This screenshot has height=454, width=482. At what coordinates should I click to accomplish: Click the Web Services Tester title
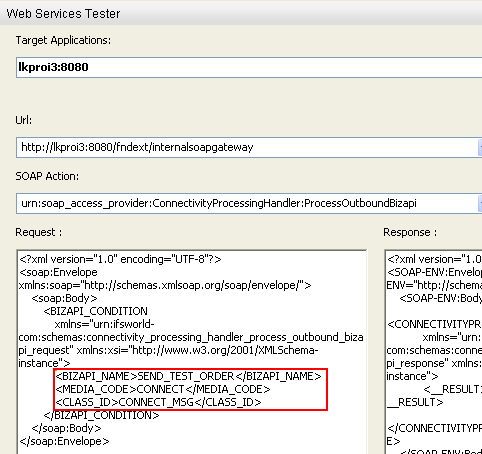click(63, 14)
